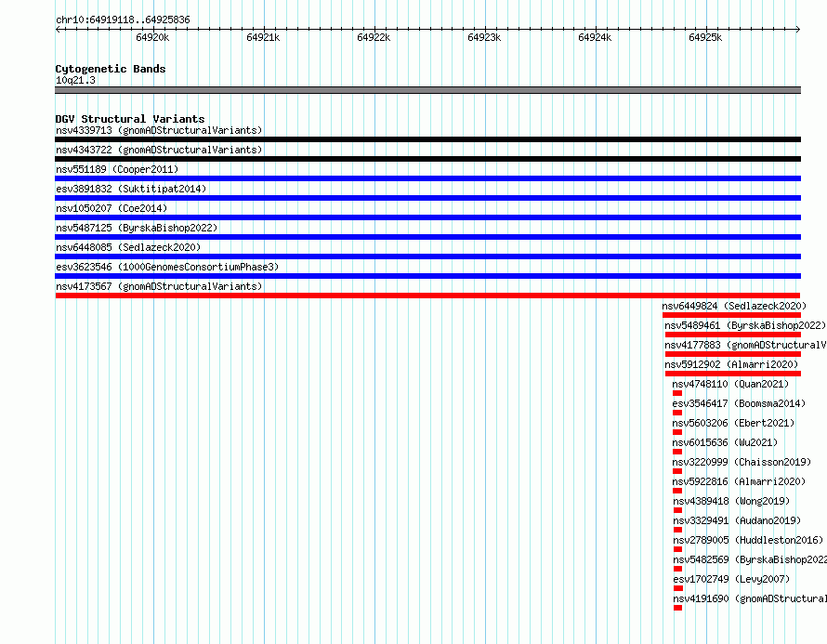The width and height of the screenshot is (827, 644).
Task: Click the 10q21.3 band label
Action: [x=75, y=80]
